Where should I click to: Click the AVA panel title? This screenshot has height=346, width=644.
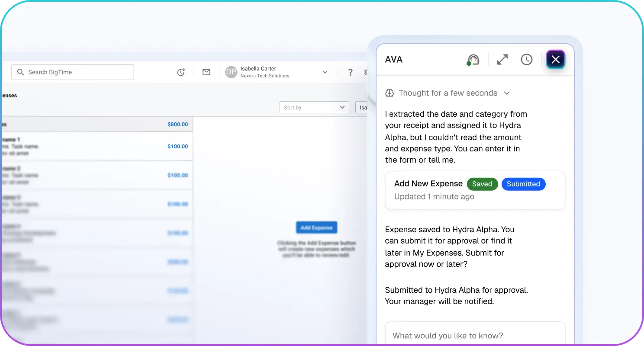(394, 60)
